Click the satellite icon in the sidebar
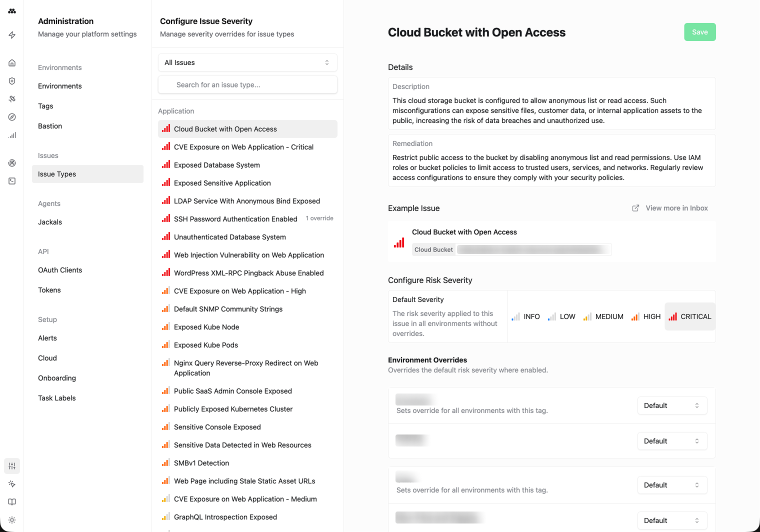Viewport: 760px width, 532px height. point(12,99)
